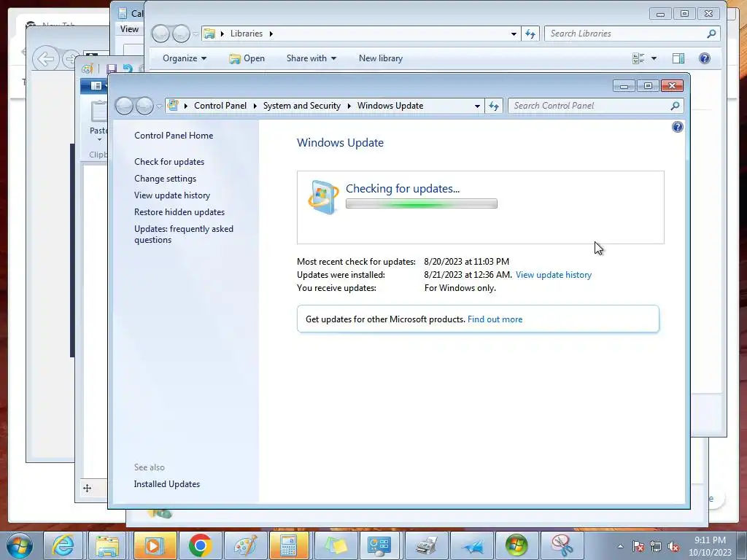Open View update history in the sidebar
The height and width of the screenshot is (560, 747).
click(x=172, y=195)
